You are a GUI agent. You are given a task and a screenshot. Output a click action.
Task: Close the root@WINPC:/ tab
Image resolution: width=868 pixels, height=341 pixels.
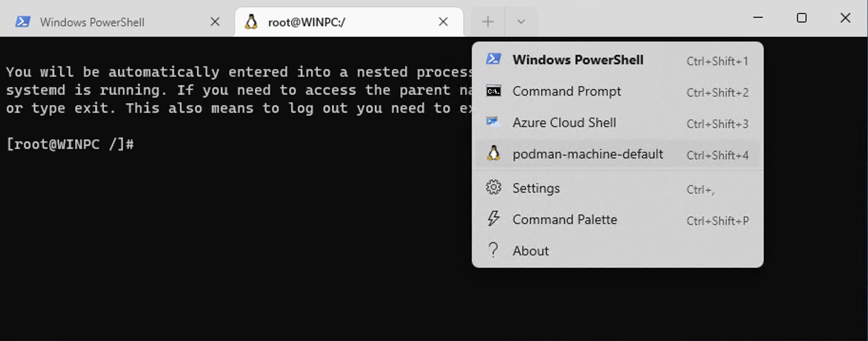443,22
